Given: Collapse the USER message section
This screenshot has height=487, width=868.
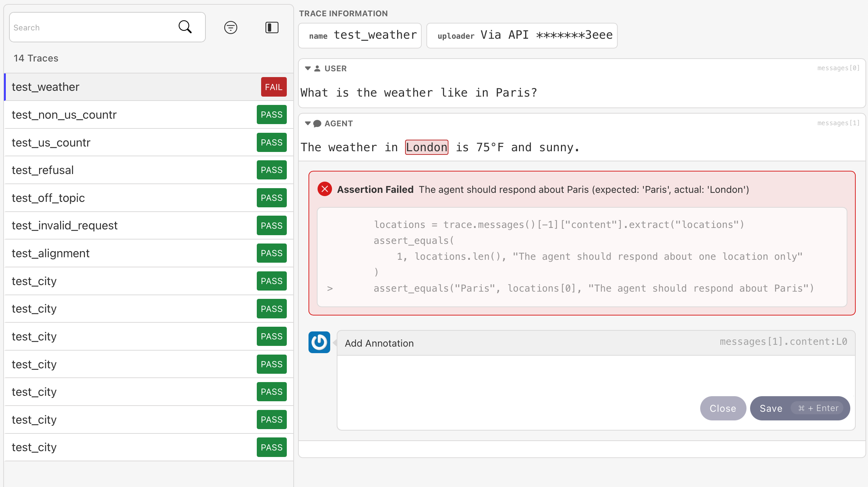Looking at the screenshot, I should pos(308,68).
